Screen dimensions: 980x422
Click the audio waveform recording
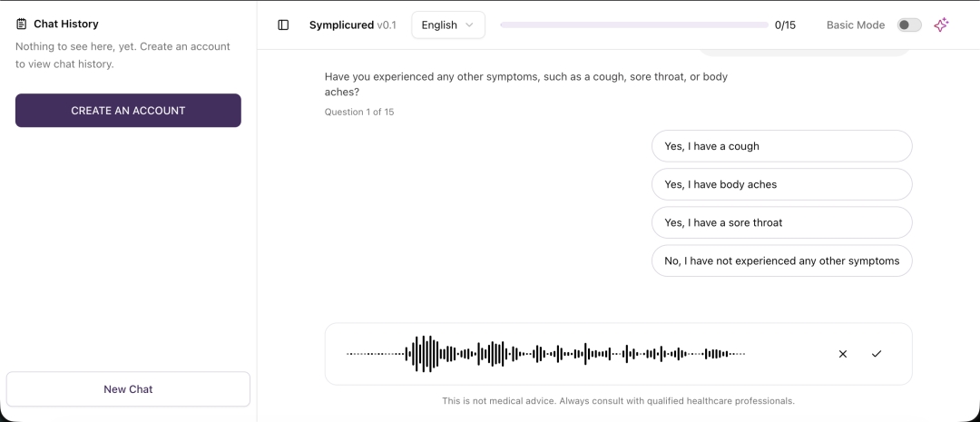coord(545,354)
